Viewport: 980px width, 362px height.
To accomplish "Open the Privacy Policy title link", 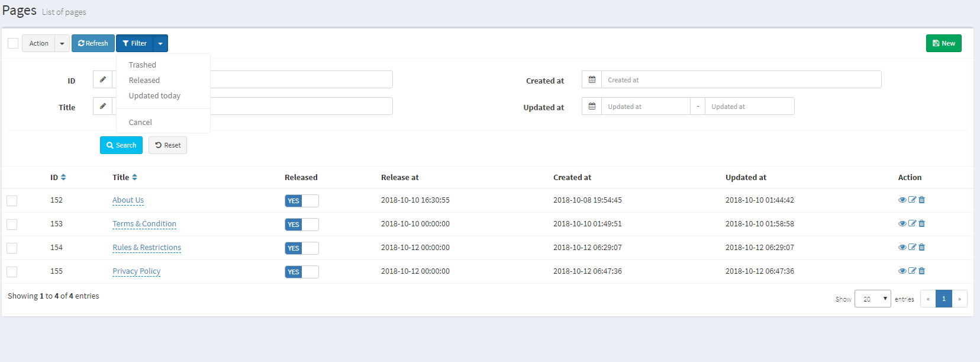I will (x=136, y=271).
